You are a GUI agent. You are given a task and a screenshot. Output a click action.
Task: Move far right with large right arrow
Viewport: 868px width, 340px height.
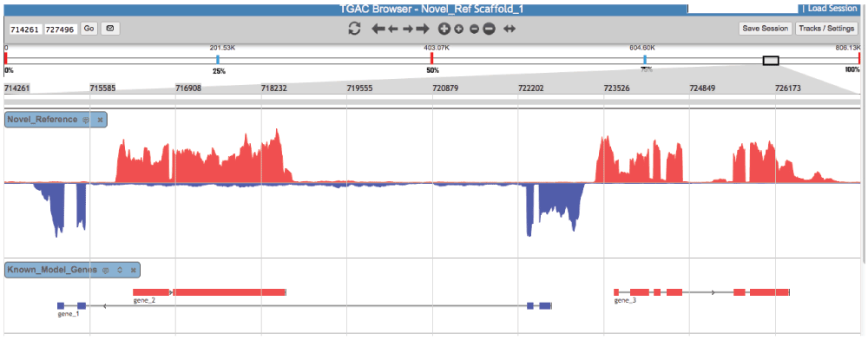(x=423, y=29)
